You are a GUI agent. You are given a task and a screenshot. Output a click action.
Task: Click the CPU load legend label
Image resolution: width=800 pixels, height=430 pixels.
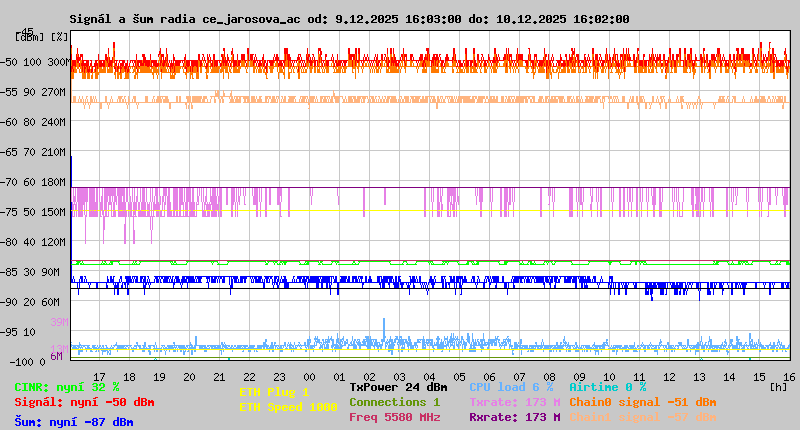click(x=511, y=387)
